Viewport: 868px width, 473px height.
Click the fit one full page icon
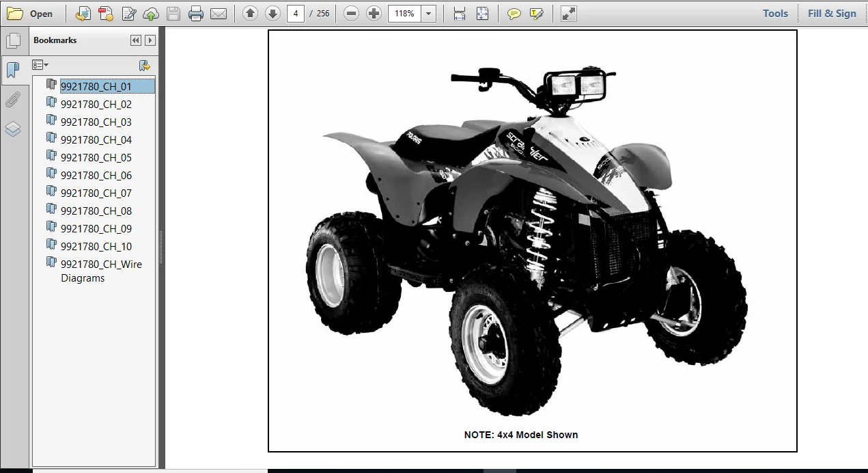482,13
